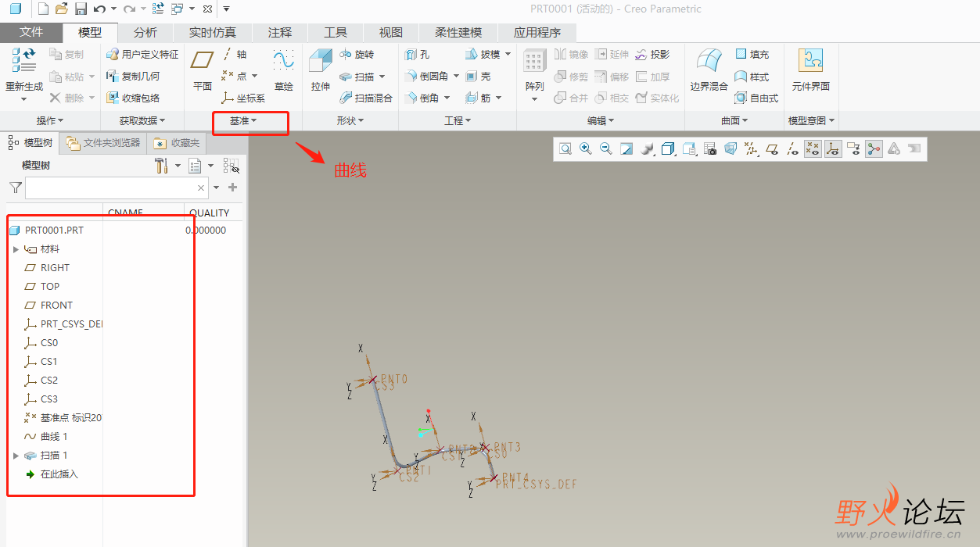This screenshot has height=547, width=980.
Task: Expand the 基准 group dropdown
Action: (243, 120)
